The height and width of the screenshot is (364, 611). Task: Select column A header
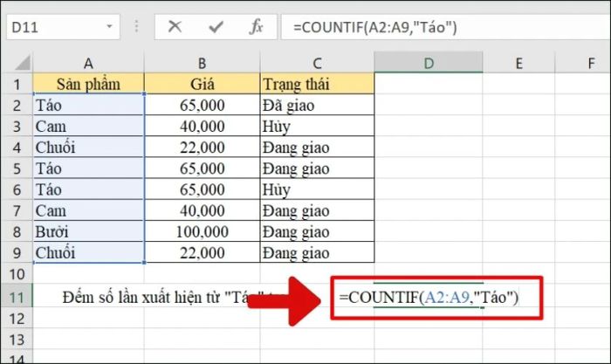tap(88, 63)
